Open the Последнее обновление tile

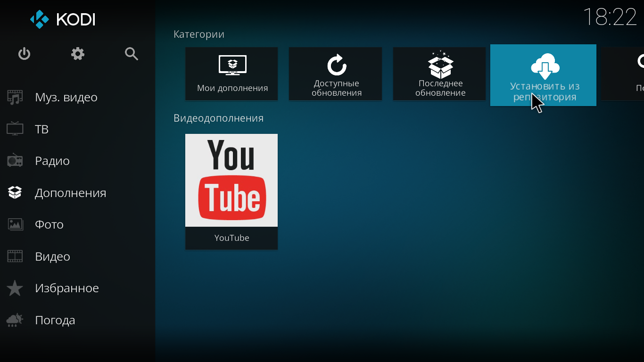coord(439,74)
